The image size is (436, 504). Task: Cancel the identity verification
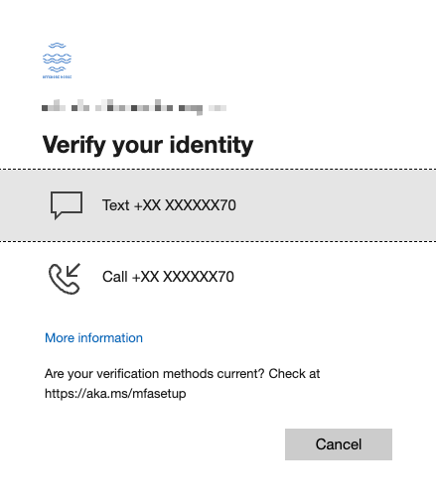coord(339,444)
